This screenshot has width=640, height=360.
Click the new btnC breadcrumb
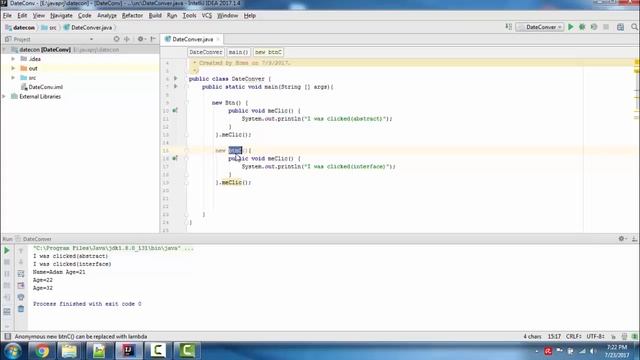[x=268, y=52]
